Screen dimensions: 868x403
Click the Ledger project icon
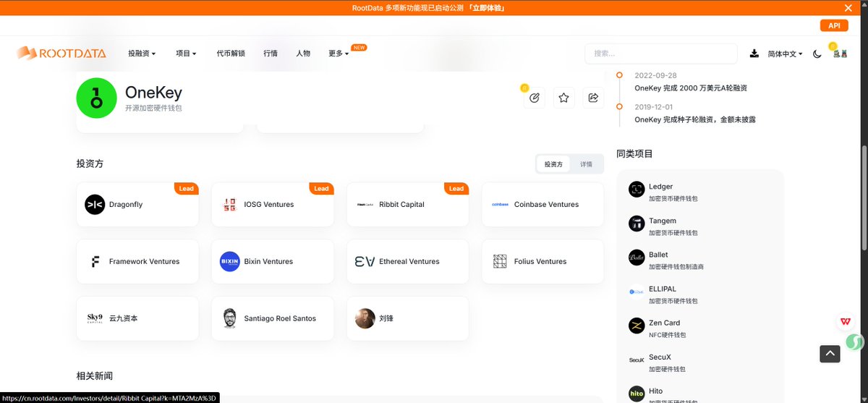(637, 189)
